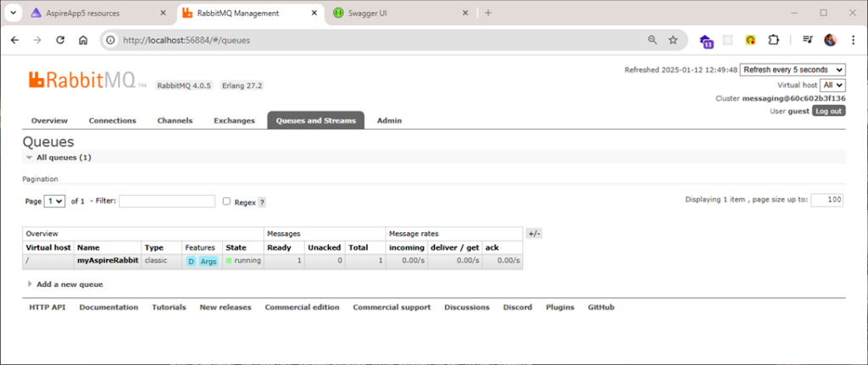Click the browser reload page icon

click(x=60, y=40)
